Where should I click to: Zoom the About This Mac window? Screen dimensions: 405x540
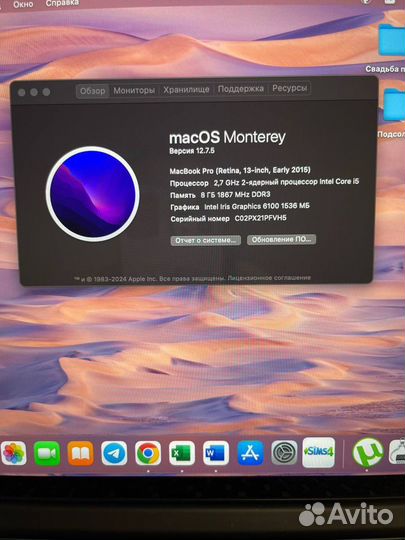[x=46, y=92]
